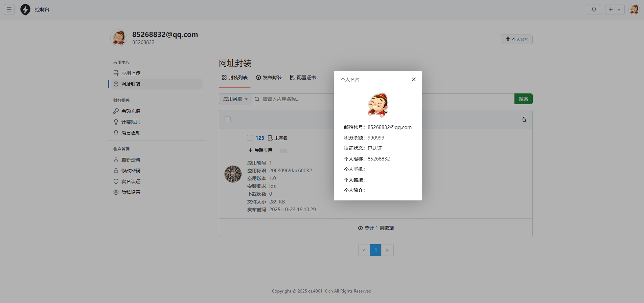Close the 个人名片 dialog
The height and width of the screenshot is (303, 644).
[x=413, y=79]
